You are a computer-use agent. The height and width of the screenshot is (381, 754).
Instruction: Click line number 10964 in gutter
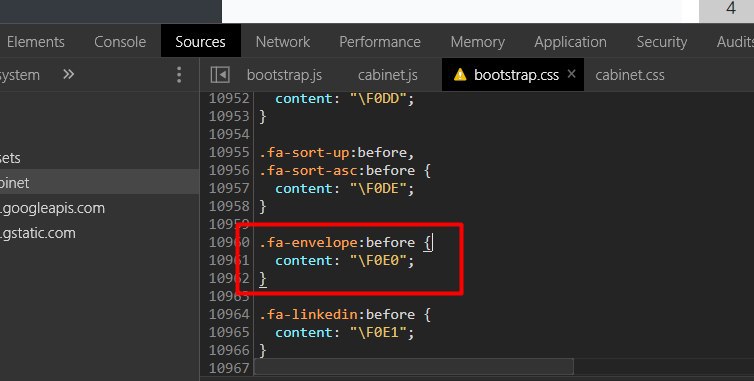point(229,314)
